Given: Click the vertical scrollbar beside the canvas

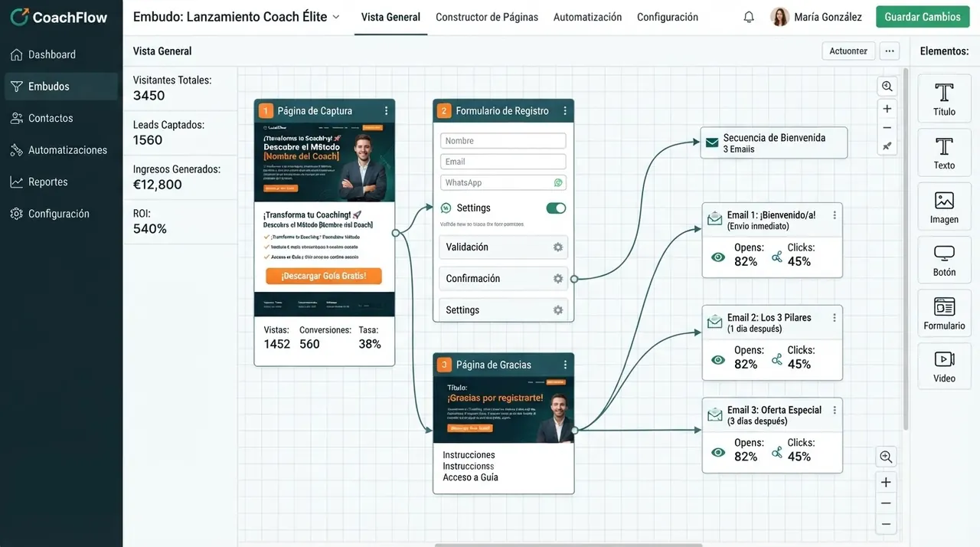Looking at the screenshot, I should pos(906,249).
